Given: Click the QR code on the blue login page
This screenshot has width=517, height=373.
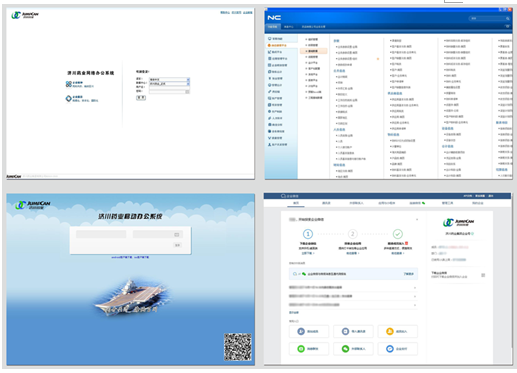Looking at the screenshot, I should click(238, 347).
